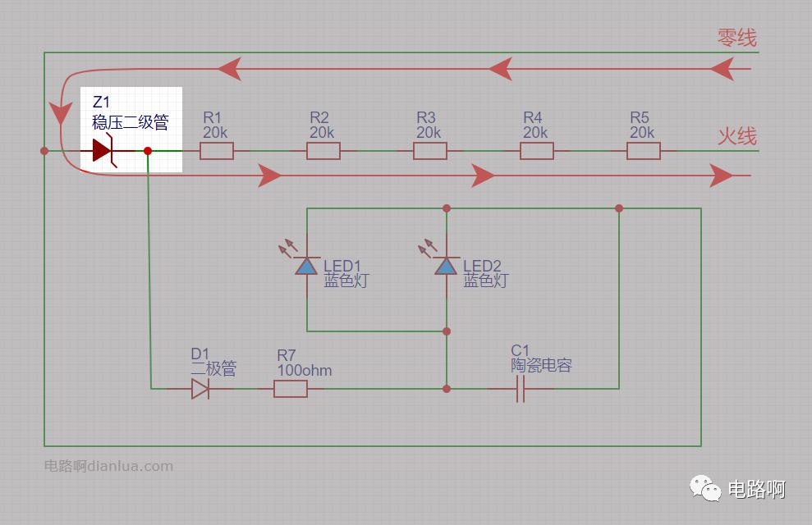The image size is (812, 525).
Task: Click the 二极管 label
Action: click(x=213, y=369)
